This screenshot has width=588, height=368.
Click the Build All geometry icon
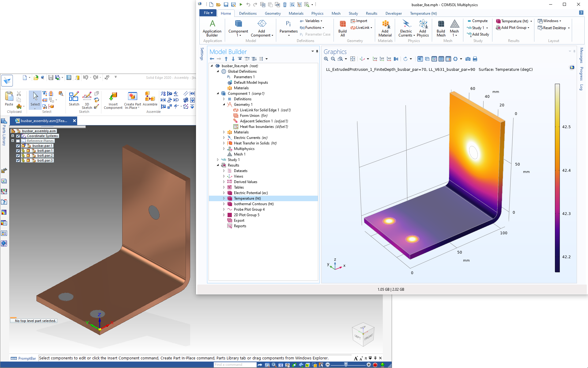[x=342, y=28]
